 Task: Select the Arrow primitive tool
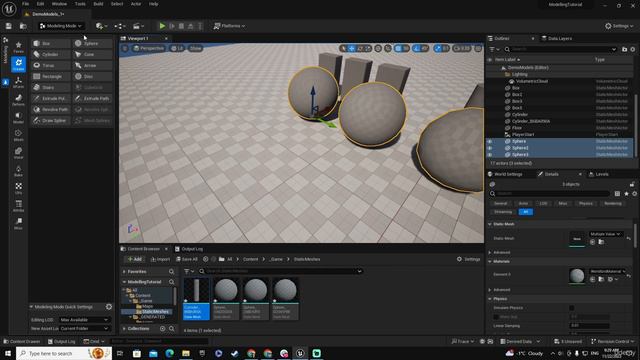93,65
